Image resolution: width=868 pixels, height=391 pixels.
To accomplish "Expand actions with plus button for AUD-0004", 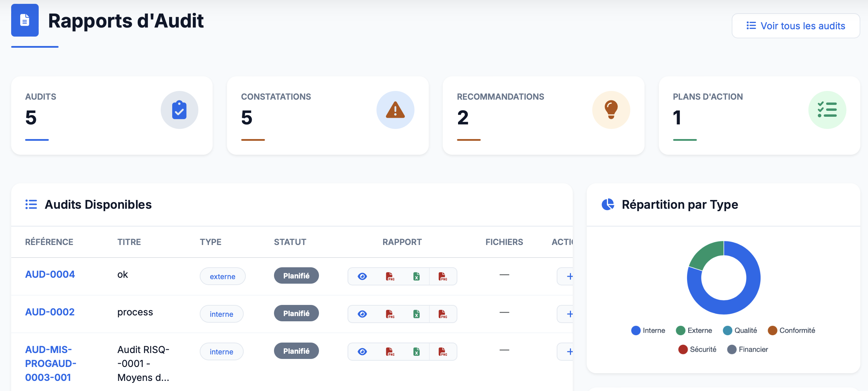I will tap(569, 276).
